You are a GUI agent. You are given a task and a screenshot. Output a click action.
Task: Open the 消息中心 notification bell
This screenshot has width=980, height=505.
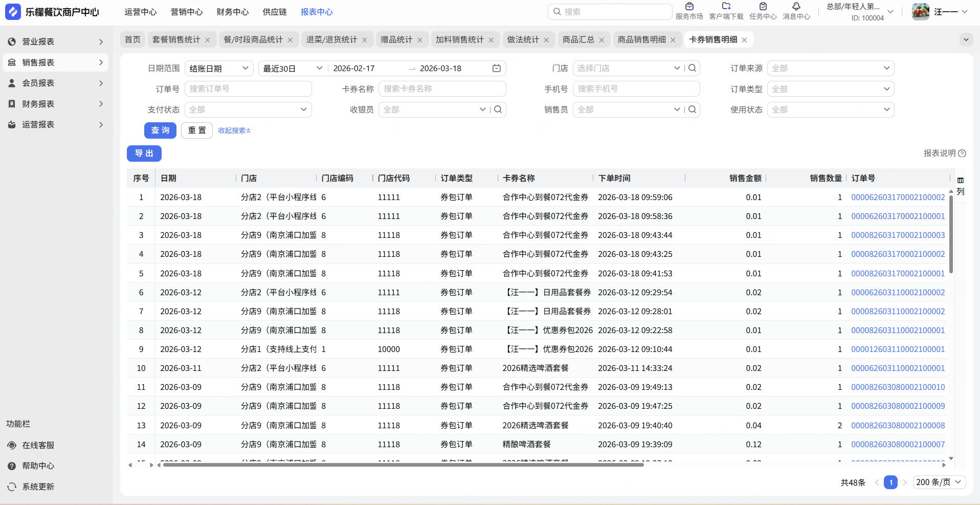[x=796, y=7]
